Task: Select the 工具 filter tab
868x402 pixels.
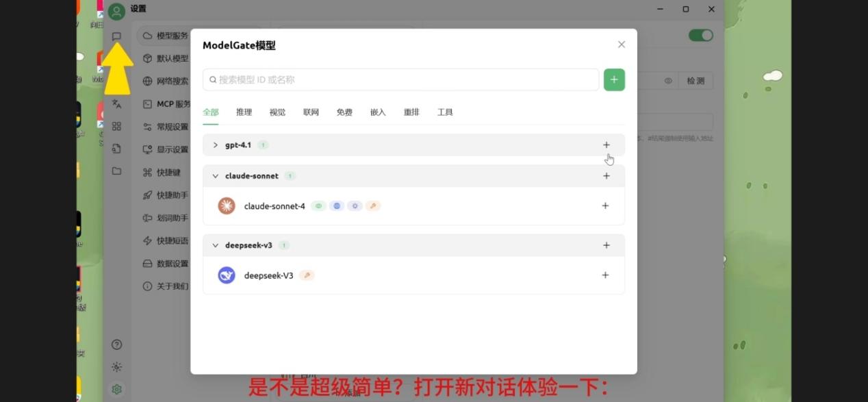Action: coord(445,112)
